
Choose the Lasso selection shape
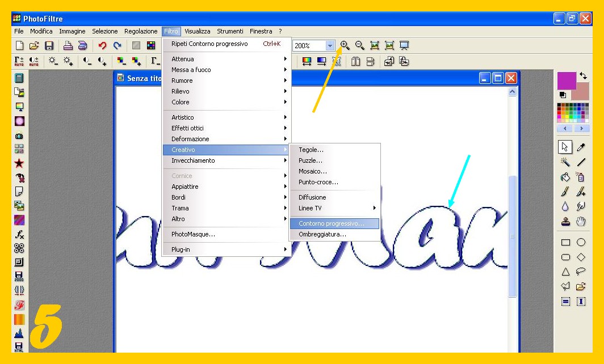click(x=581, y=272)
